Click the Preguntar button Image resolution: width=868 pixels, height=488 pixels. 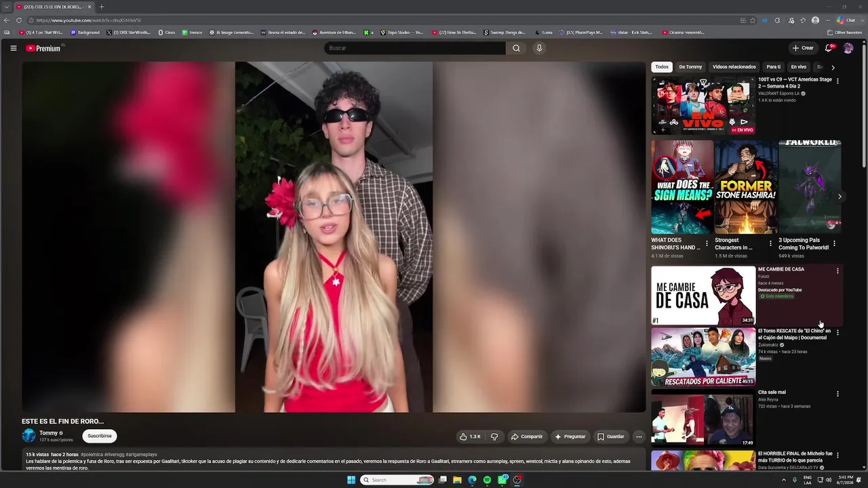tap(570, 436)
